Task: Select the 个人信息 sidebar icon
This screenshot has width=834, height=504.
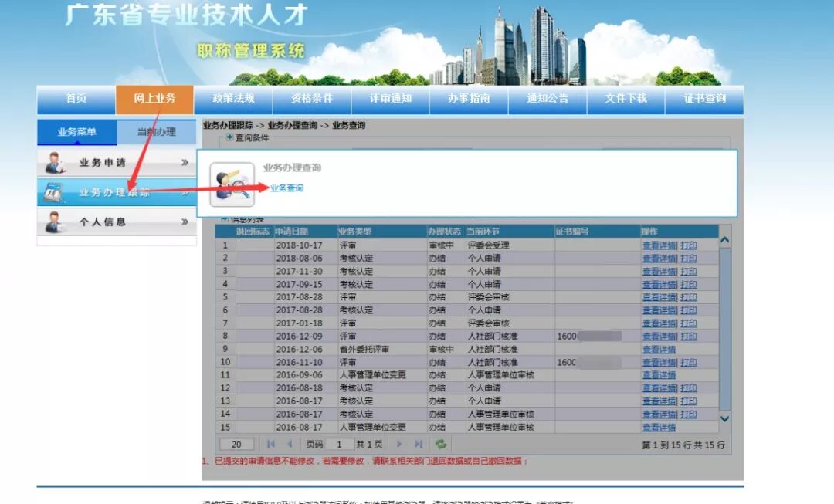Action: click(x=54, y=223)
